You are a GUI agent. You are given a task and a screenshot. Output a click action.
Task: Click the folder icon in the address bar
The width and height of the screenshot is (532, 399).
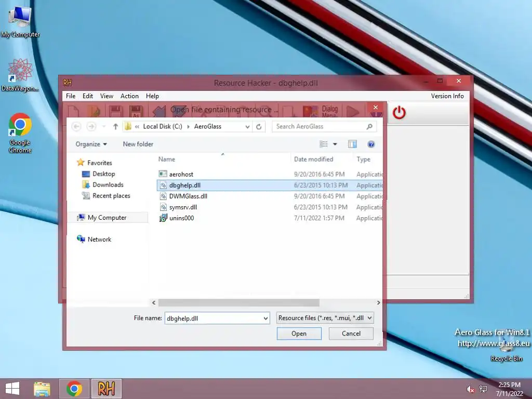128,127
